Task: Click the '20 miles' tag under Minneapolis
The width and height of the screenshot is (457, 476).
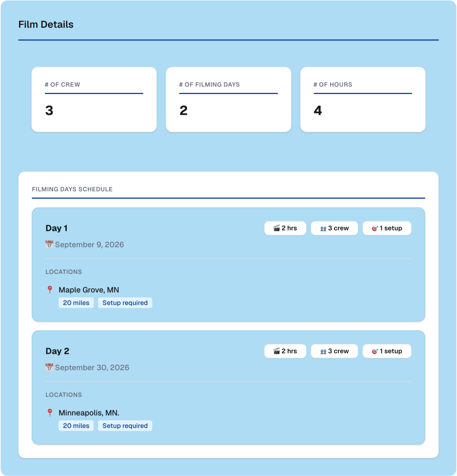Action: 76,426
